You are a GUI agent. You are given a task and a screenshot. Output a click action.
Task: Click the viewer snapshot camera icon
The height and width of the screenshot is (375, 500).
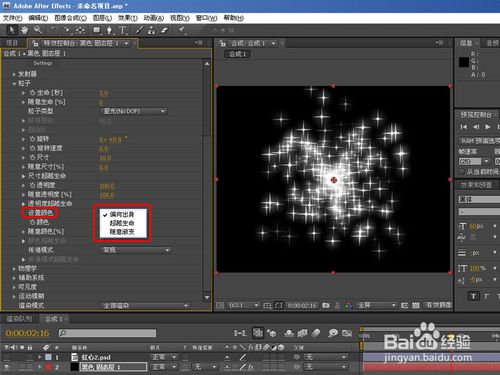tap(326, 305)
